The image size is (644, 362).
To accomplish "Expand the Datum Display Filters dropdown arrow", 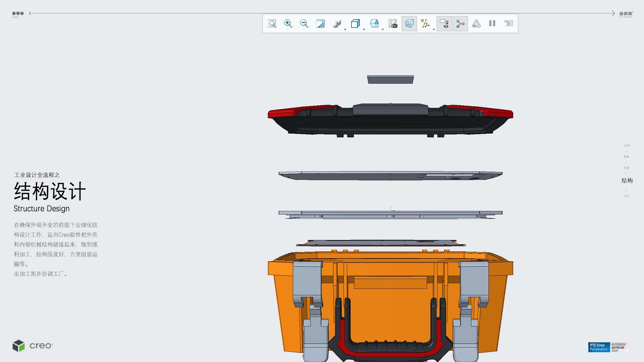I will (x=433, y=29).
